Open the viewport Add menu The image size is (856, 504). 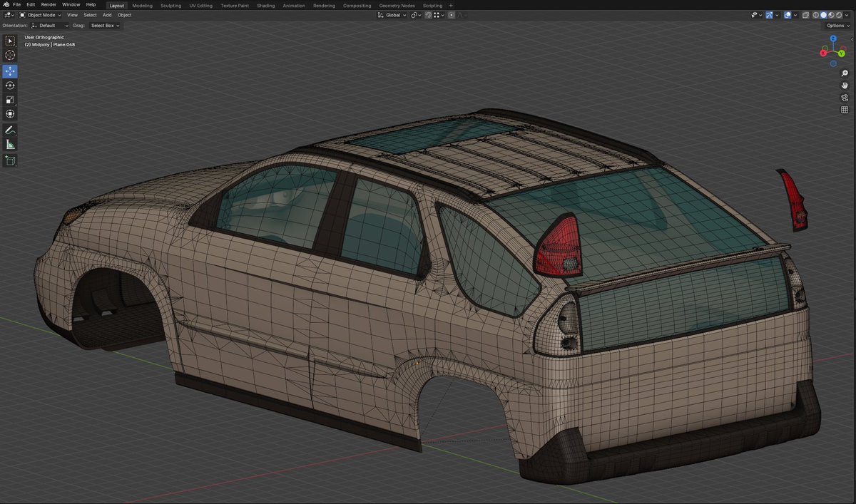(x=107, y=15)
